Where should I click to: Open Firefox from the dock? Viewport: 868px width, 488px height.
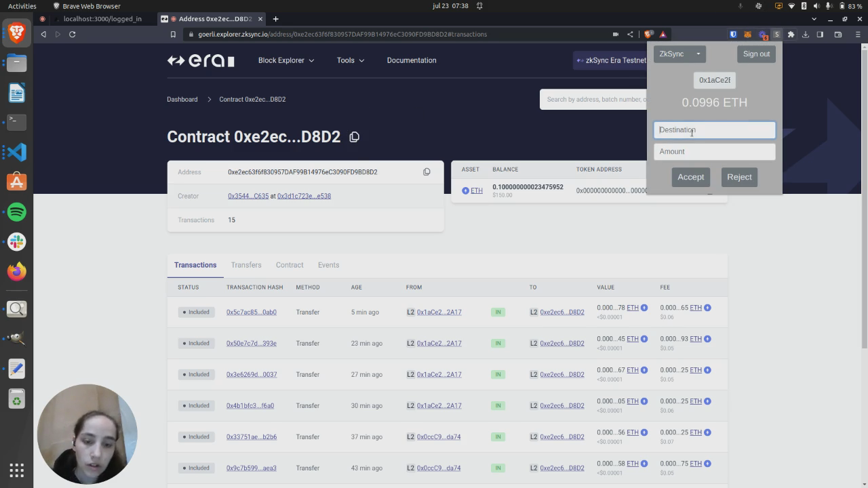(x=17, y=271)
